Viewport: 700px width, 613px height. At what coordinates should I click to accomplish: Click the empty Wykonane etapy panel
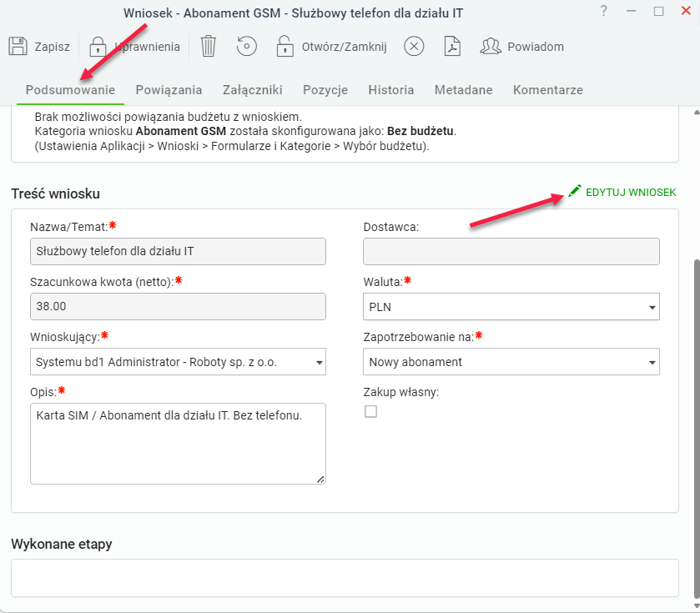[x=345, y=578]
